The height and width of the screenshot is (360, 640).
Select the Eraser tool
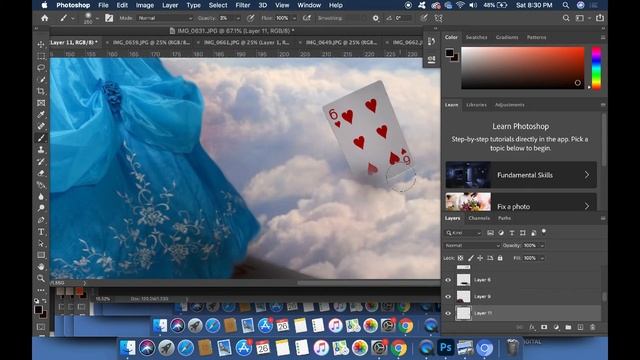[41, 173]
